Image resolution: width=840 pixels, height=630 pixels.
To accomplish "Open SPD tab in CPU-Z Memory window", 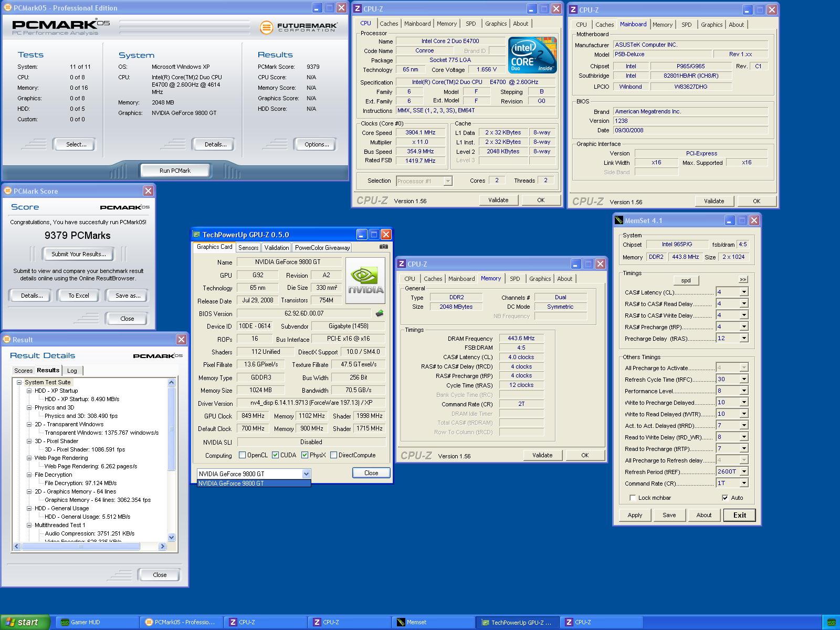I will (515, 279).
